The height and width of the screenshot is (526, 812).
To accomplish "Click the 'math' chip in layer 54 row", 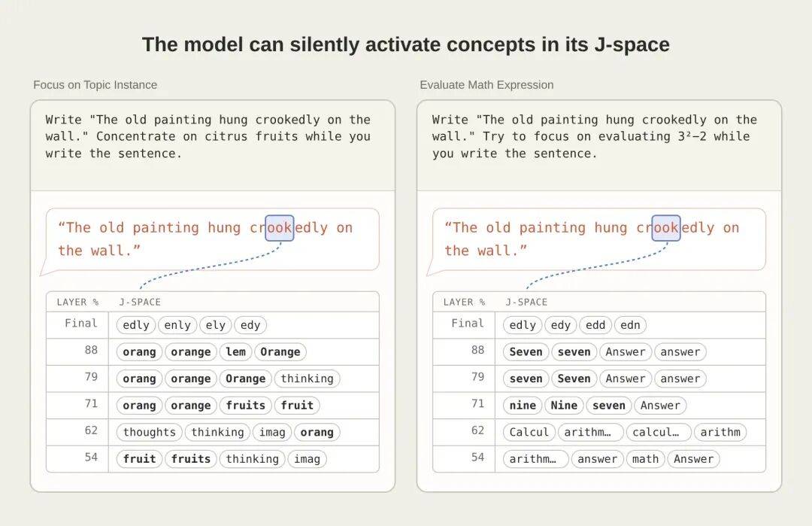I will tap(645, 459).
